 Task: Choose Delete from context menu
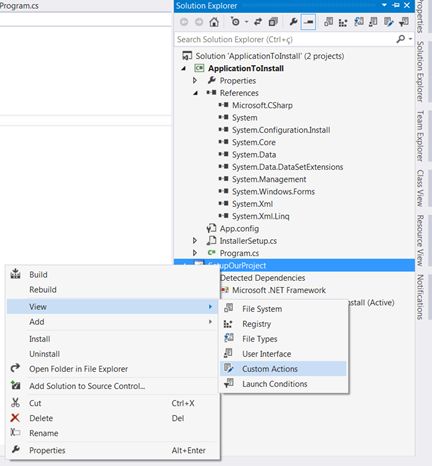click(x=112, y=418)
